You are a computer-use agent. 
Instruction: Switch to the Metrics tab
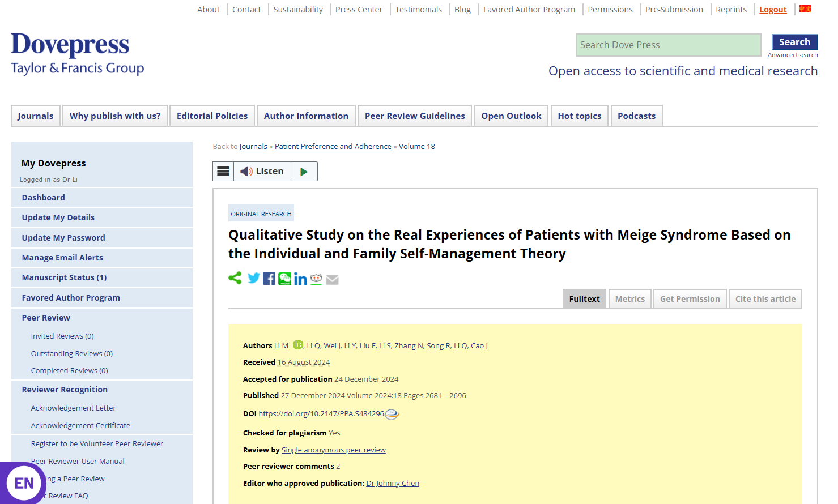629,299
